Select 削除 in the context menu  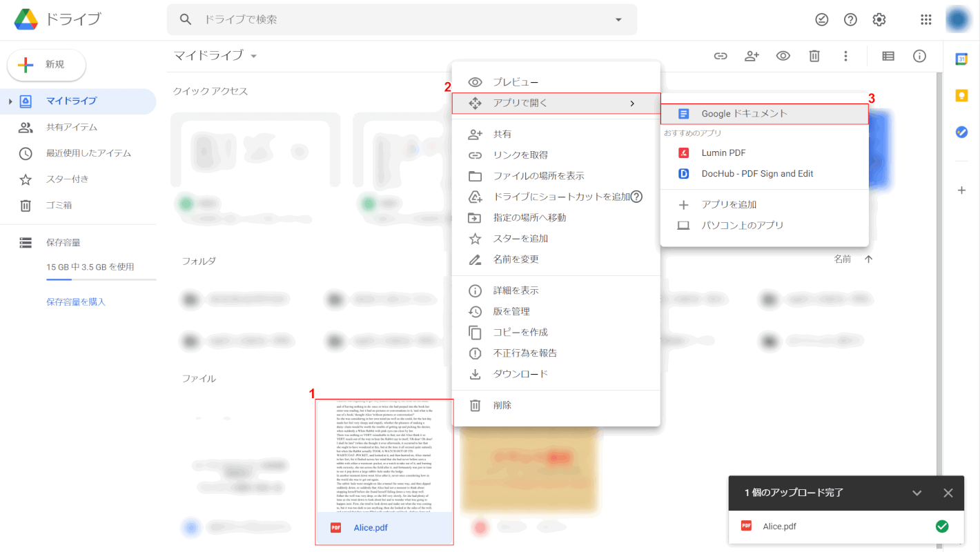pos(556,405)
